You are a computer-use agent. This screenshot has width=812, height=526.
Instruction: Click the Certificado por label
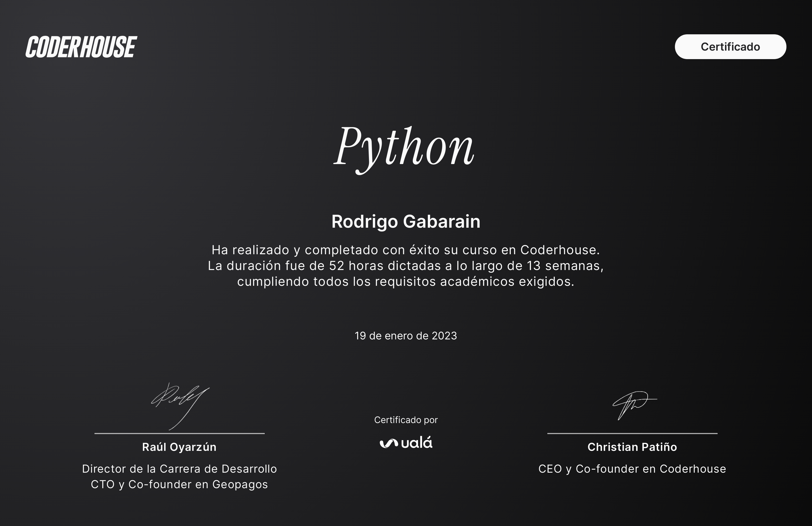[406, 420]
